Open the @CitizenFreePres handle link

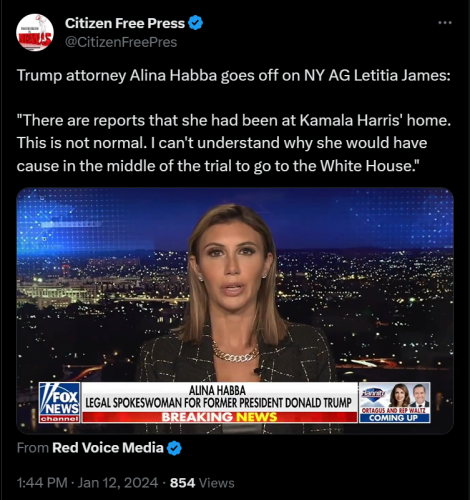click(121, 42)
